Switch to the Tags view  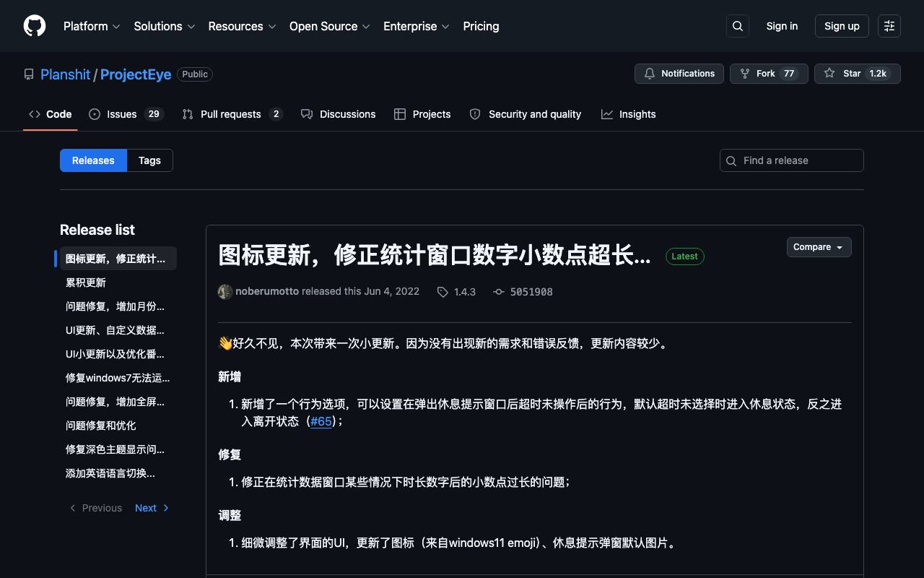(x=149, y=160)
